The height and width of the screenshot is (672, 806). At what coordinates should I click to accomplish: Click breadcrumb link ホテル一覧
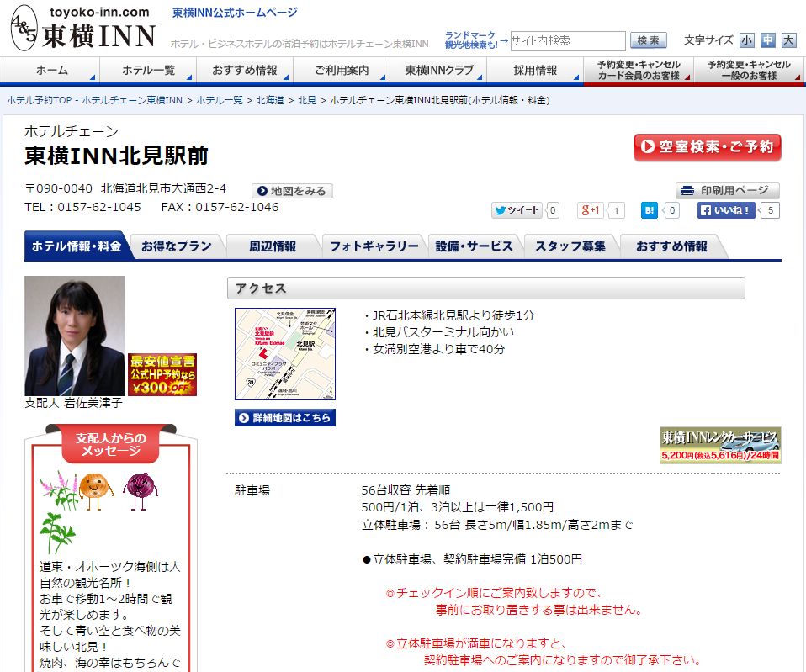pos(220,100)
